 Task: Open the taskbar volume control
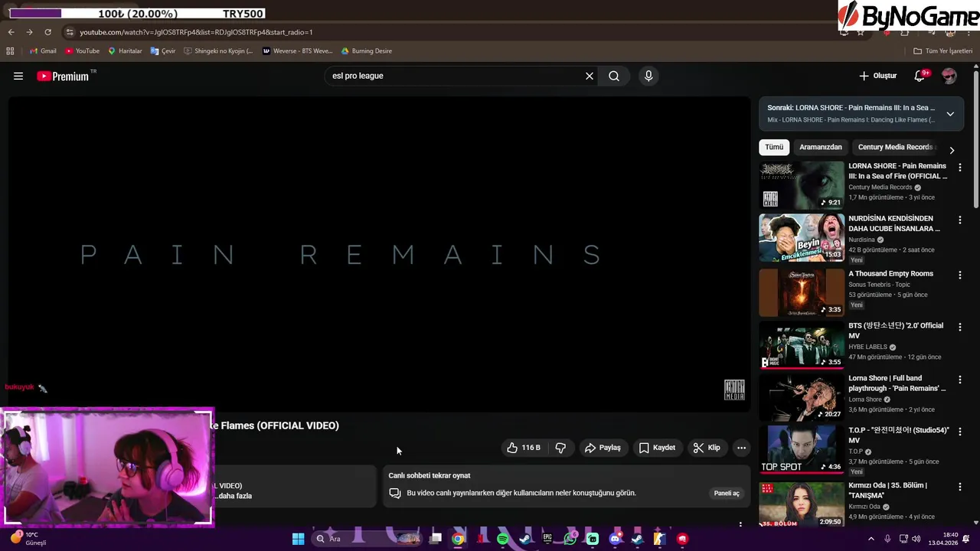(x=916, y=539)
